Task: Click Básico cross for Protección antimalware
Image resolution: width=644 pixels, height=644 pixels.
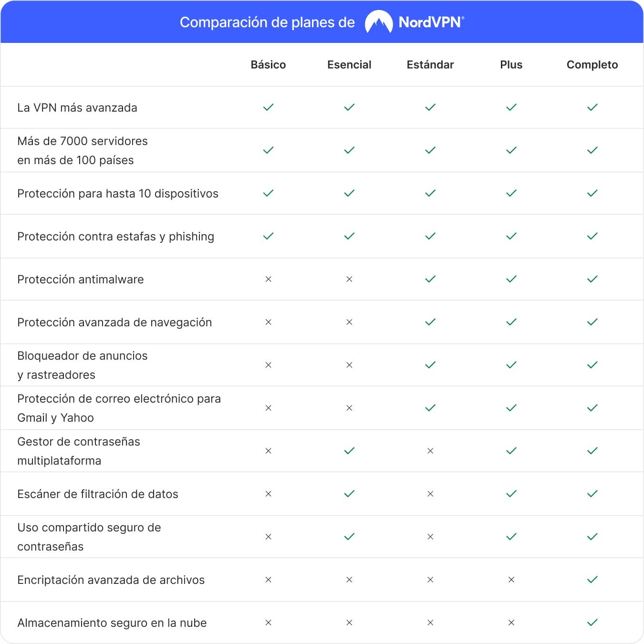Action: (x=269, y=279)
